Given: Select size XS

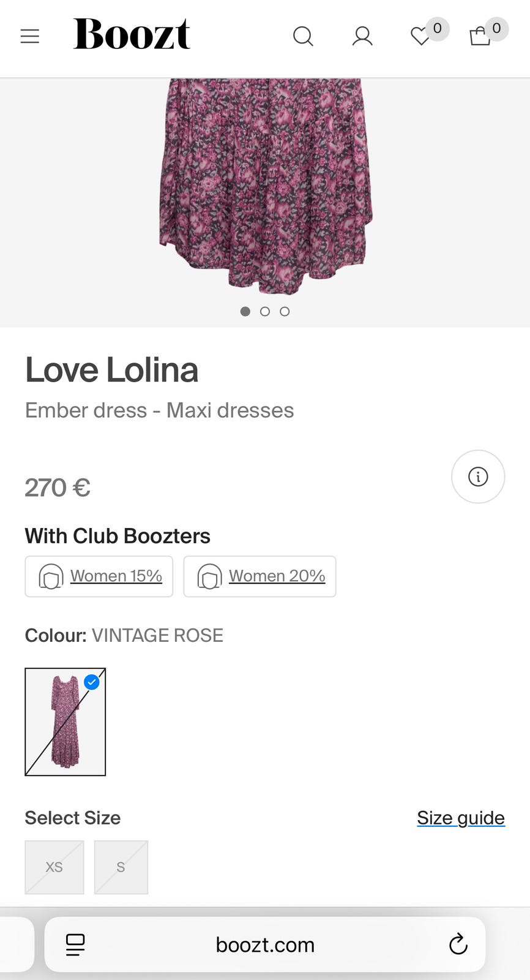Looking at the screenshot, I should [54, 867].
